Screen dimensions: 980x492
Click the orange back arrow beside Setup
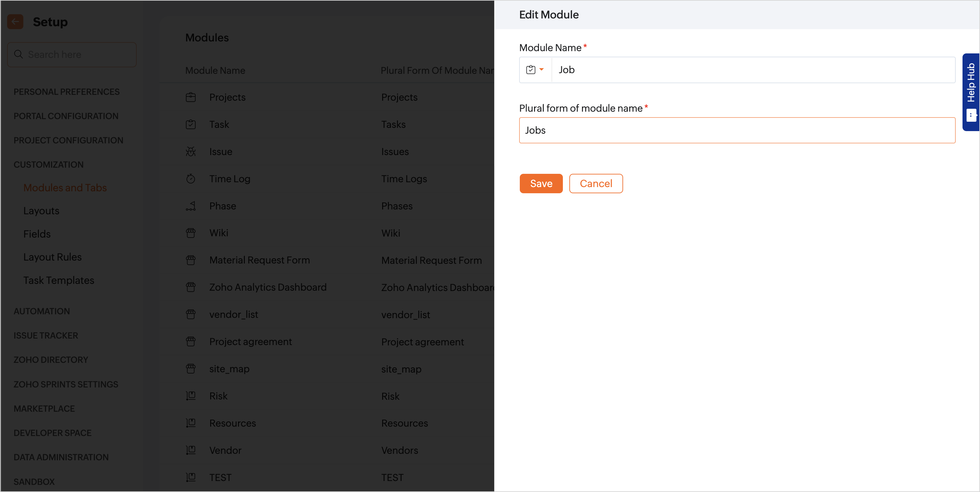[x=15, y=22]
